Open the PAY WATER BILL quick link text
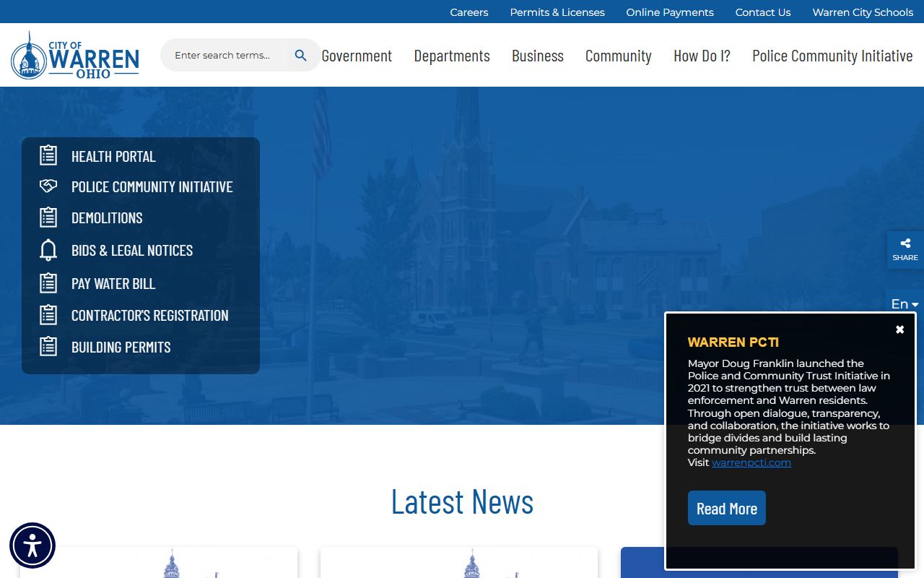The height and width of the screenshot is (578, 924). (113, 283)
